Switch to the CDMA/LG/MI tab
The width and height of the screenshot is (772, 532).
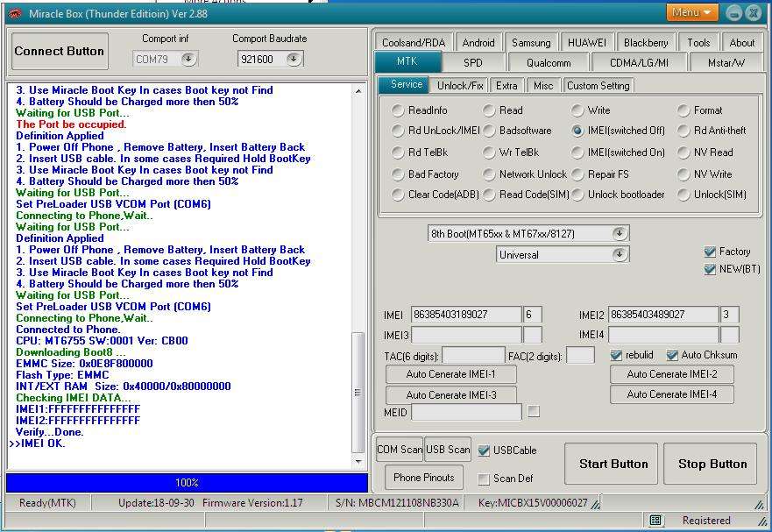click(x=639, y=62)
